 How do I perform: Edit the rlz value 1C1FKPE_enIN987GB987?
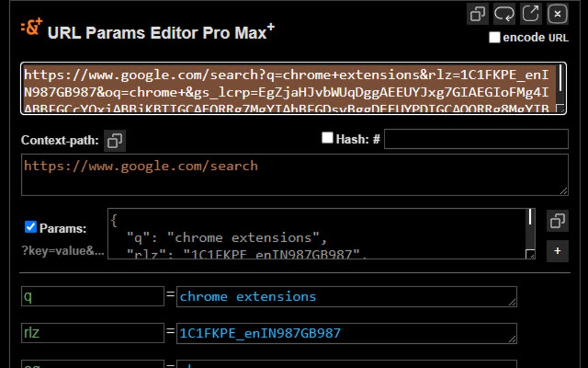[346, 333]
